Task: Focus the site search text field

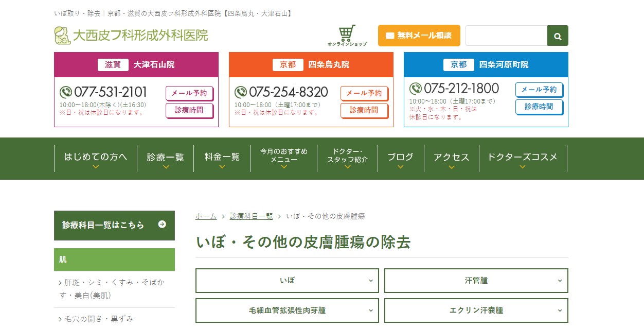Action: [506, 36]
